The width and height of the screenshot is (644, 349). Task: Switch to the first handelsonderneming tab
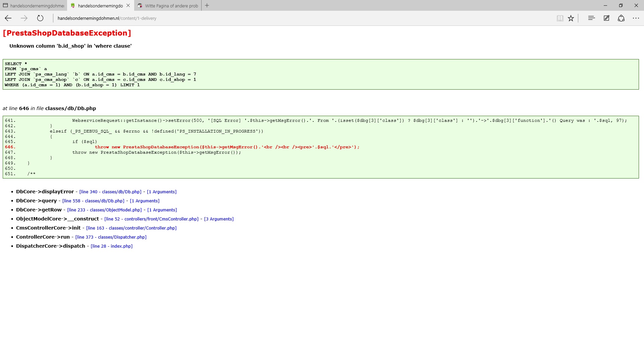point(34,5)
